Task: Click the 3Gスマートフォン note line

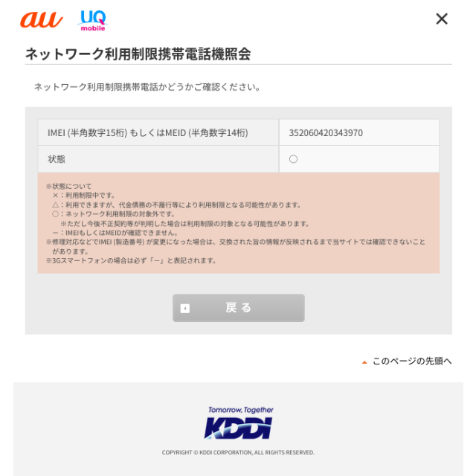Action: [x=131, y=260]
